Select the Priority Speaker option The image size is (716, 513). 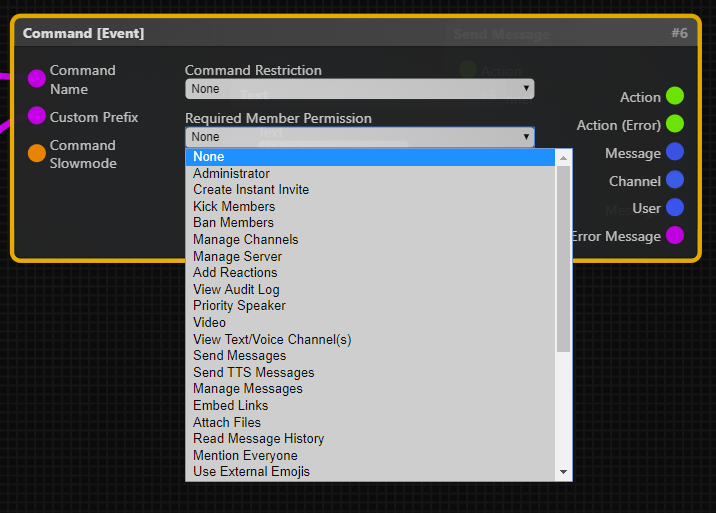370,306
